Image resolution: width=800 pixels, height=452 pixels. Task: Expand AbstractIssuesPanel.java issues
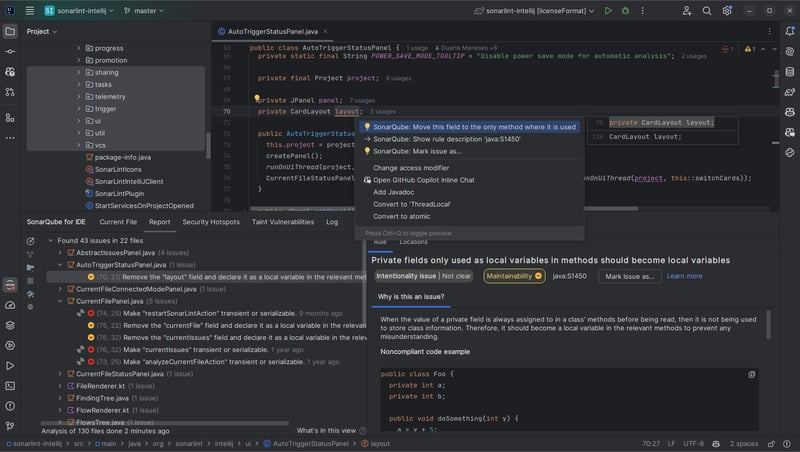point(60,253)
